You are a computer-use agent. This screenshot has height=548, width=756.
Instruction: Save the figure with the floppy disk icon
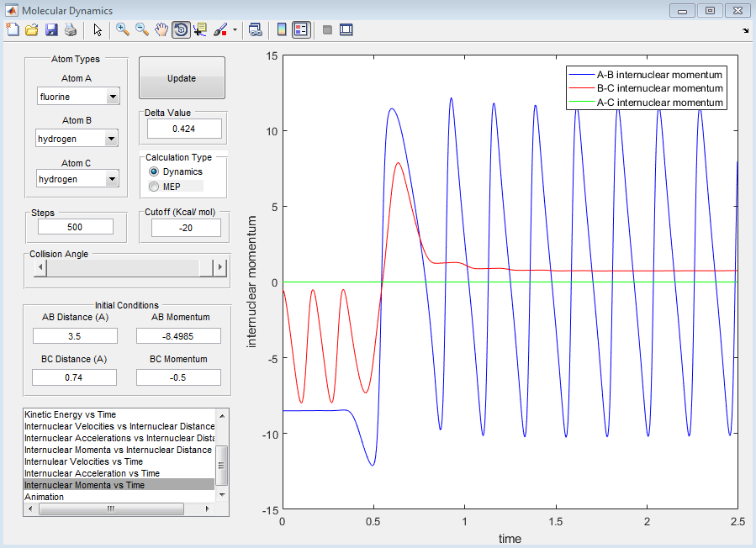click(51, 29)
